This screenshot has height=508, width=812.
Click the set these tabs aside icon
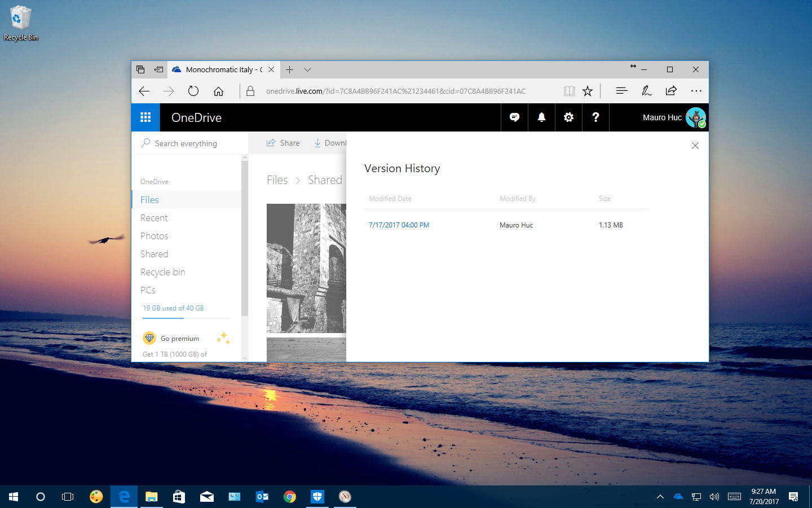click(158, 69)
